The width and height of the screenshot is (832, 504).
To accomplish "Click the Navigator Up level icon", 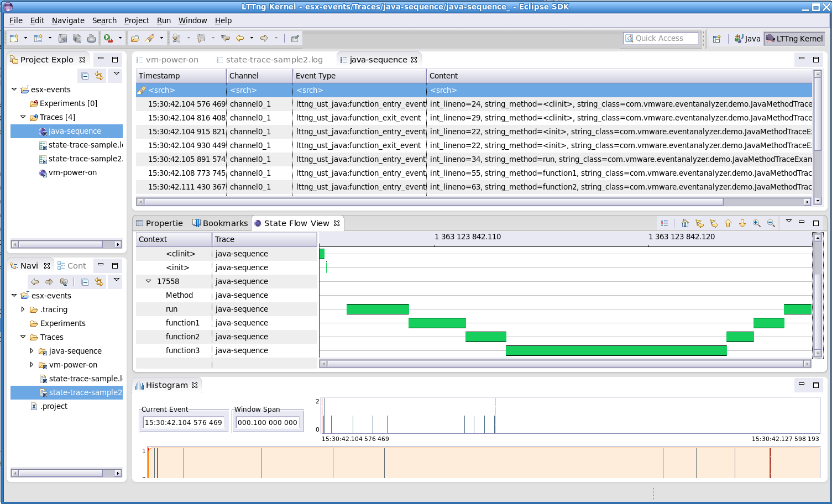I will tap(64, 282).
